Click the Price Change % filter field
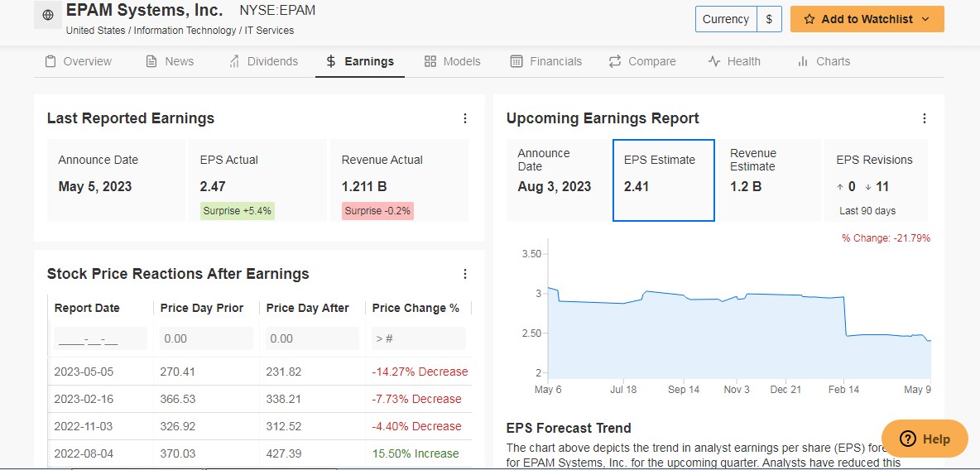 419,338
